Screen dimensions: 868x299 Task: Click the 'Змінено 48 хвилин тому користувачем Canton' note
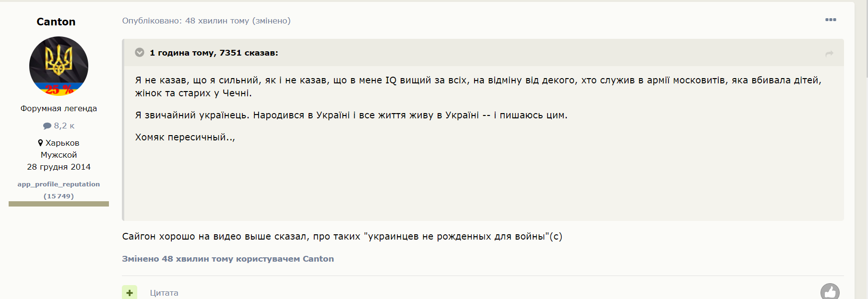pos(228,259)
